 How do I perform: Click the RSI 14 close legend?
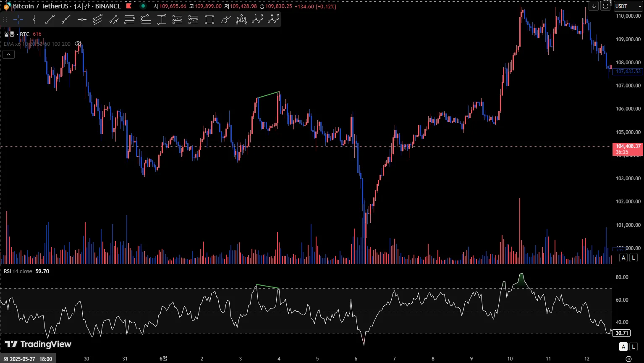(18, 271)
